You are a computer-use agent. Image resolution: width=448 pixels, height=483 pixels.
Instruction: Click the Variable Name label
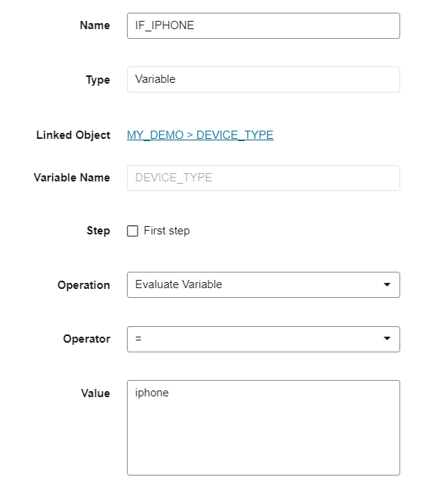click(x=72, y=178)
